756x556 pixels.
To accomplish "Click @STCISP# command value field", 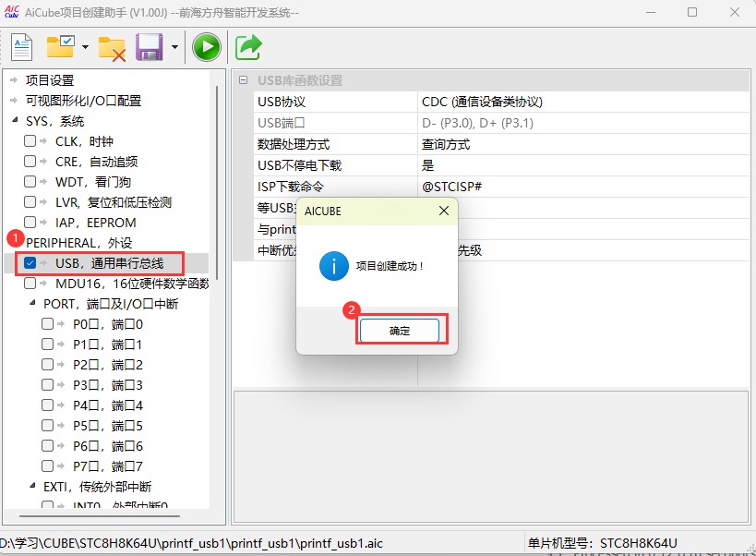I will (583, 187).
